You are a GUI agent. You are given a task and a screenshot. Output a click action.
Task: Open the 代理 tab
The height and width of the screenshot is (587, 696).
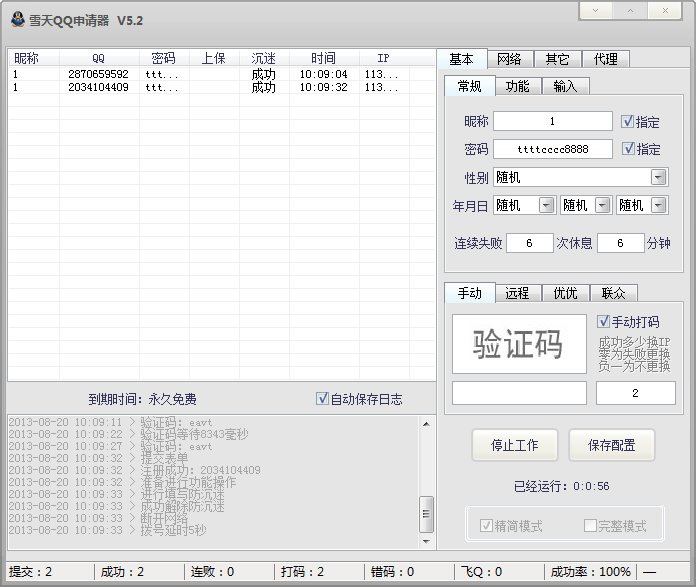[x=605, y=59]
